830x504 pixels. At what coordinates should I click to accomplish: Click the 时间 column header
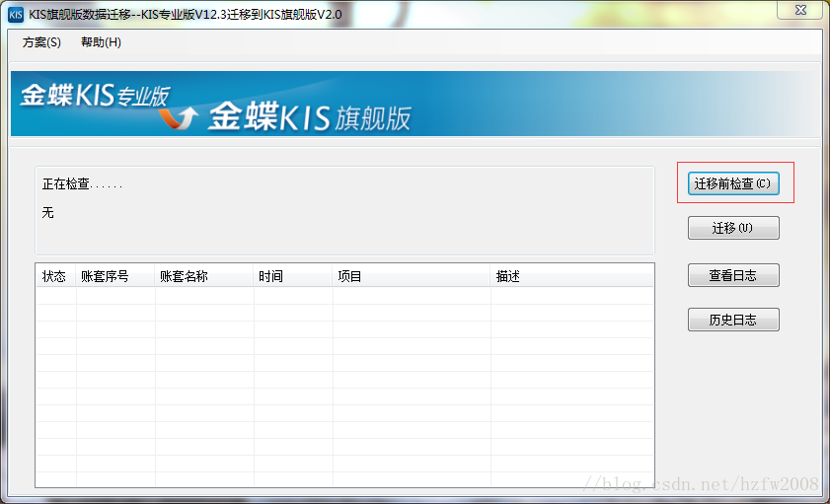coord(293,276)
